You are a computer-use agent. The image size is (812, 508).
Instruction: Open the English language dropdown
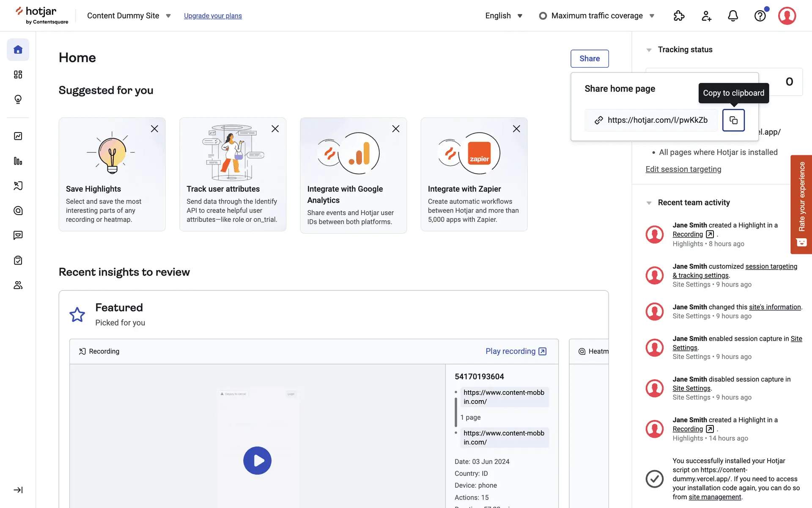(504, 16)
